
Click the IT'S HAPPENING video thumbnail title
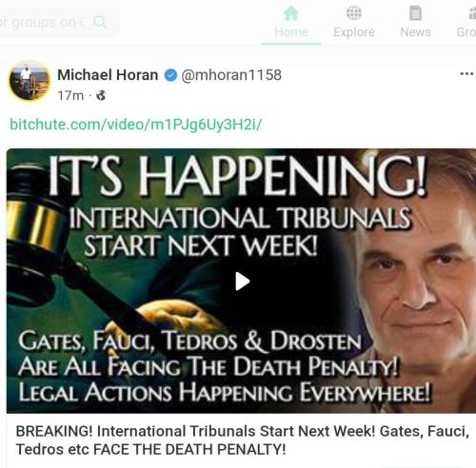pos(237,175)
